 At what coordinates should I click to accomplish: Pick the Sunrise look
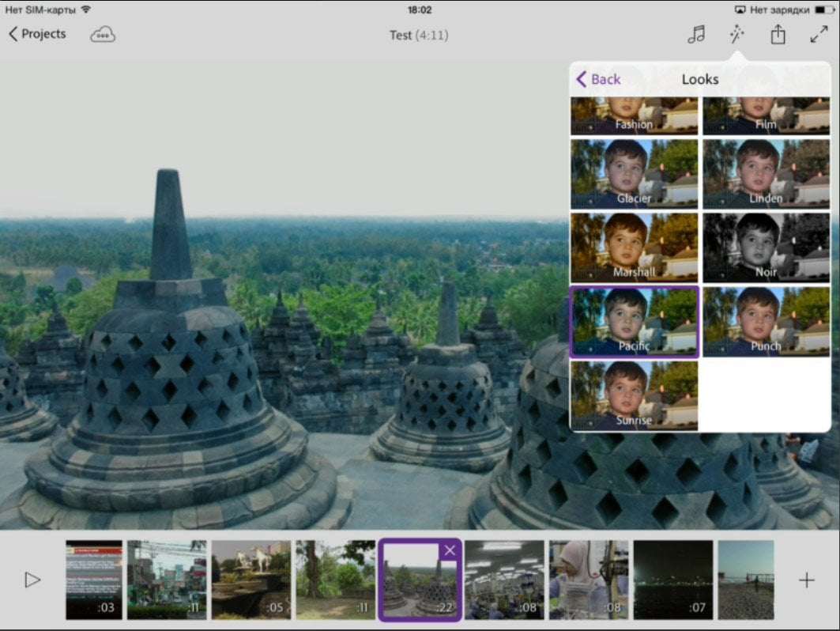635,395
